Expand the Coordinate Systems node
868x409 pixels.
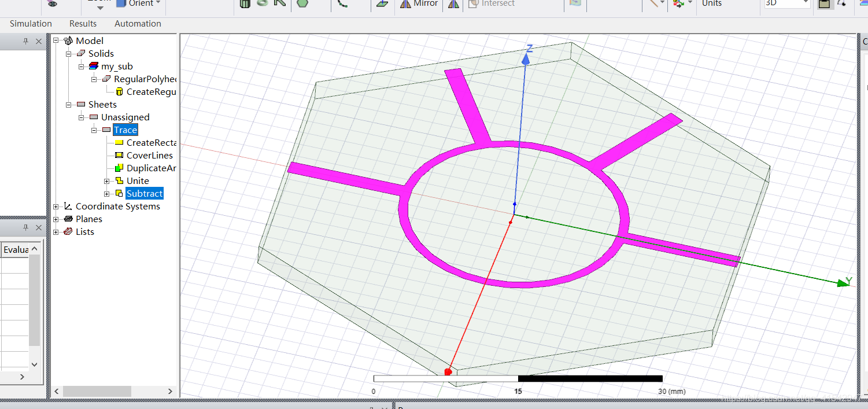tap(56, 206)
